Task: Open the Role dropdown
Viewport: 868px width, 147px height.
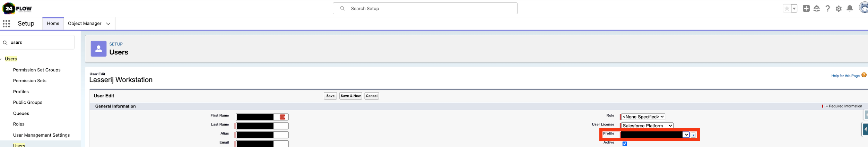Action: [643, 117]
